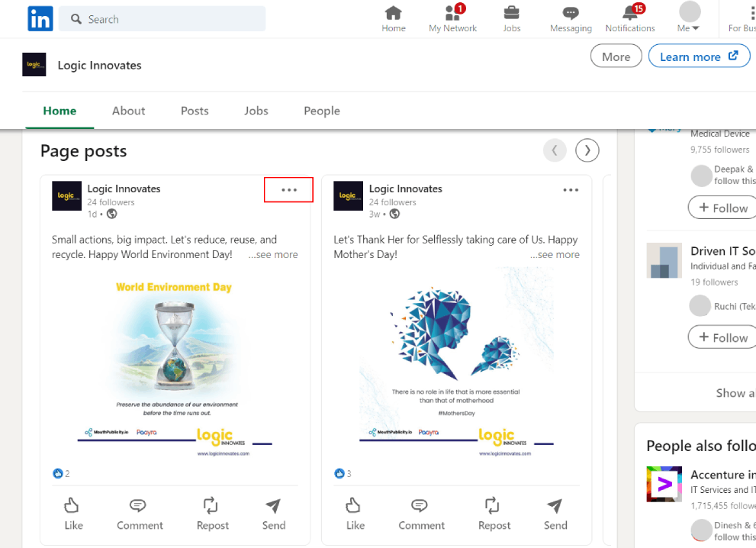
Task: Switch to the Posts tab
Action: [x=195, y=111]
